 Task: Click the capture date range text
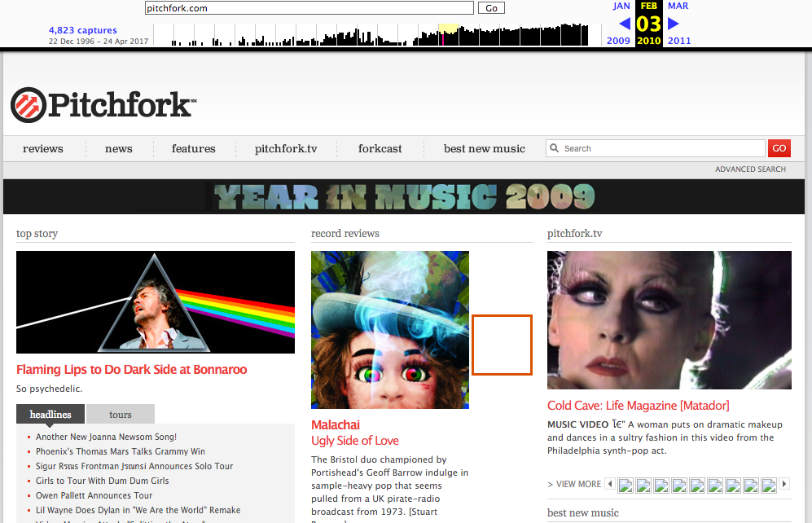pos(99,42)
